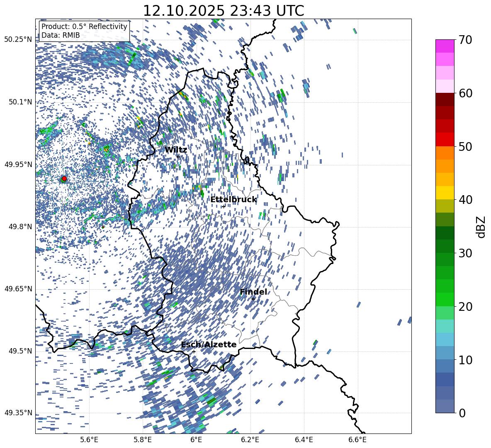Click the Wiltz city label
Viewport: 491px width, 448px height.
point(176,150)
